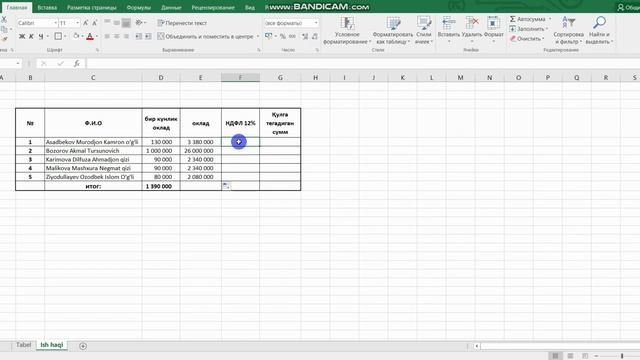The image size is (640, 360).
Task: Decrease font size with smaller A icon
Action: pos(94,23)
